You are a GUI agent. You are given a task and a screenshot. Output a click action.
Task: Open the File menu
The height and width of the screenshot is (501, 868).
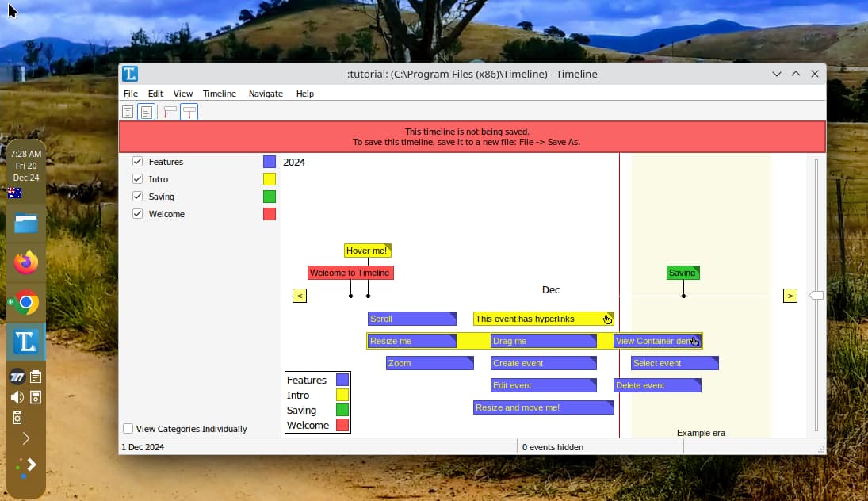[x=131, y=94]
